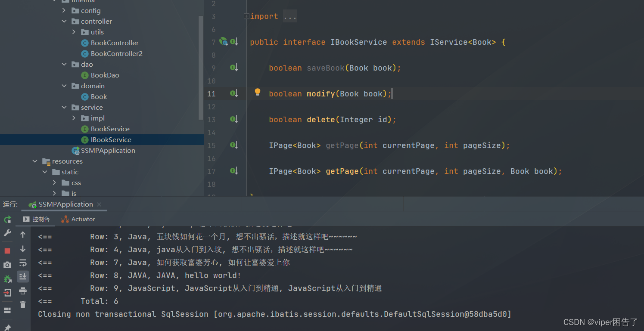Click the modify method name in editor
The width and height of the screenshot is (644, 331).
pyautogui.click(x=321, y=93)
